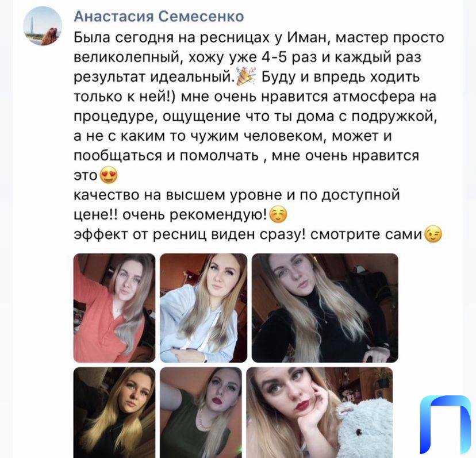
Task: Click the text "Буду и впредь ходить"
Action: point(340,77)
